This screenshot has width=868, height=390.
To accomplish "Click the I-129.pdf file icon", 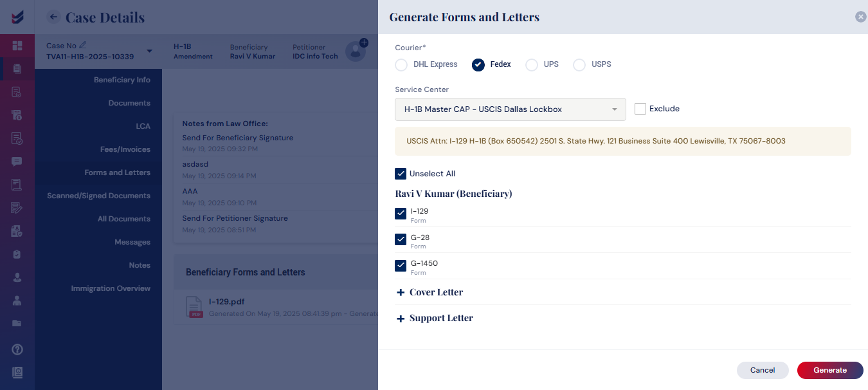I will click(195, 307).
